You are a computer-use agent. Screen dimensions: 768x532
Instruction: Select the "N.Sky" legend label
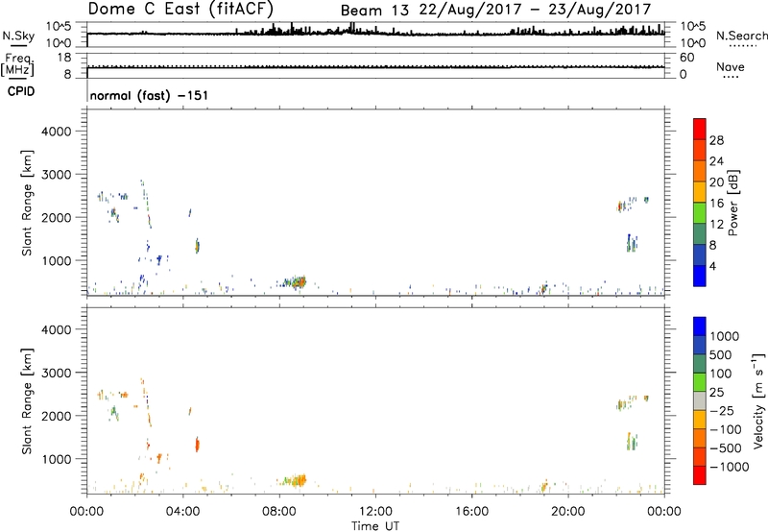tap(18, 36)
